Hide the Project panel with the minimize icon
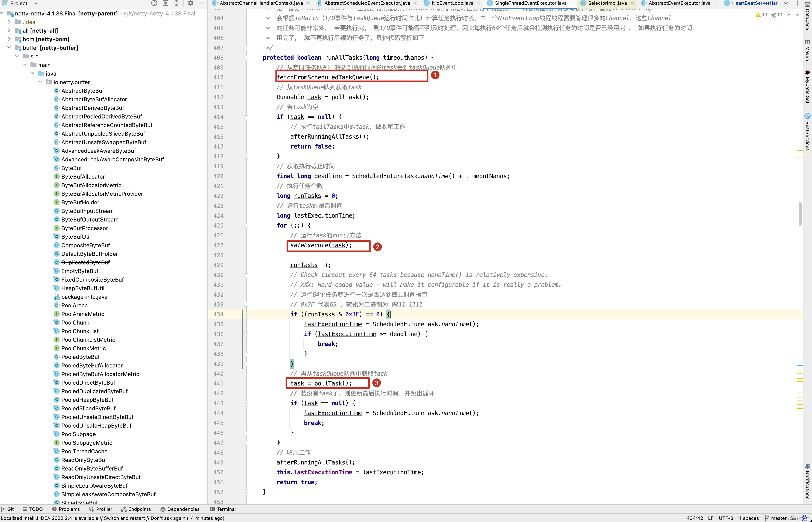 tap(202, 3)
